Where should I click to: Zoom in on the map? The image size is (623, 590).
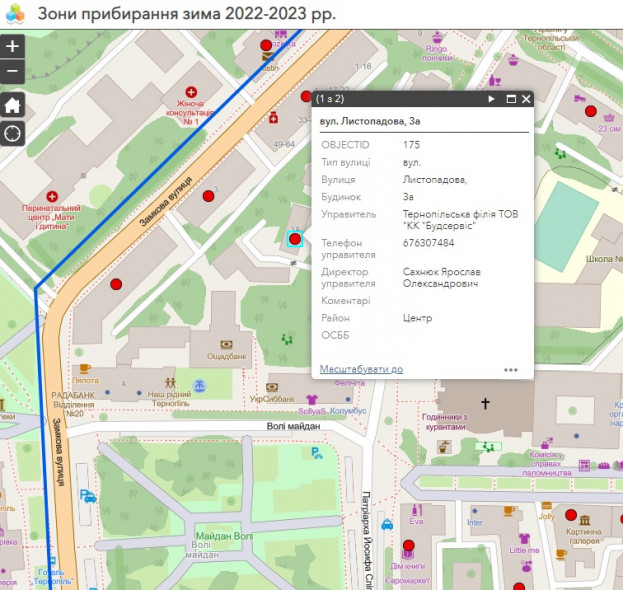pyautogui.click(x=12, y=46)
